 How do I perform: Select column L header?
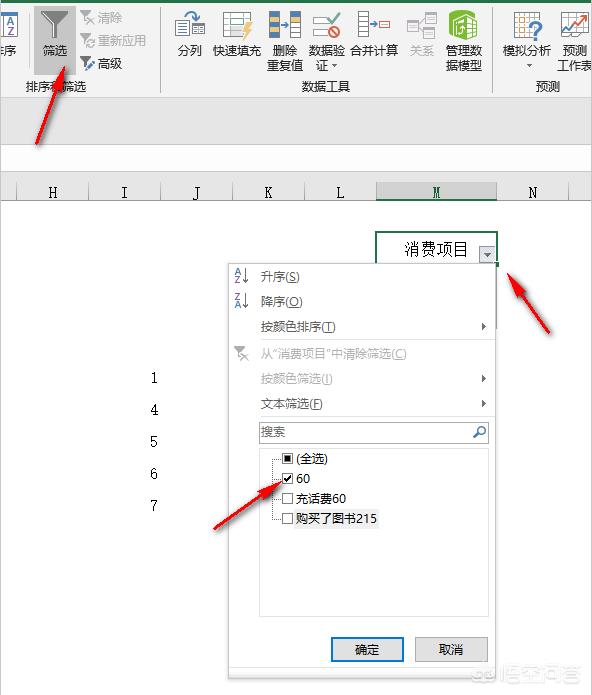pyautogui.click(x=340, y=192)
